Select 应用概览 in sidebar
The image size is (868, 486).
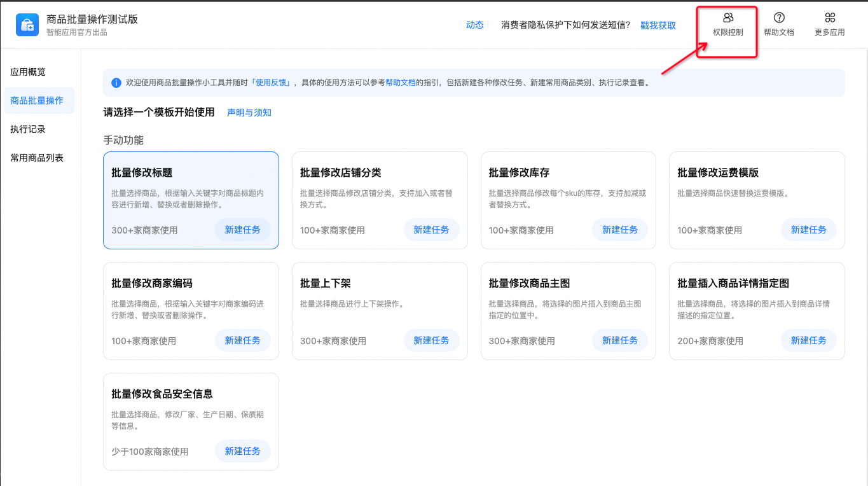click(x=28, y=72)
